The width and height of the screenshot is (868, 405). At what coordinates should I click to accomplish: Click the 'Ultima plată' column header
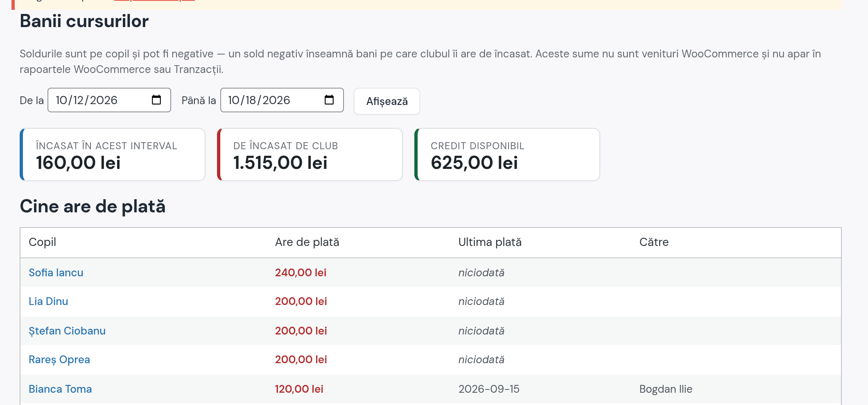(490, 242)
